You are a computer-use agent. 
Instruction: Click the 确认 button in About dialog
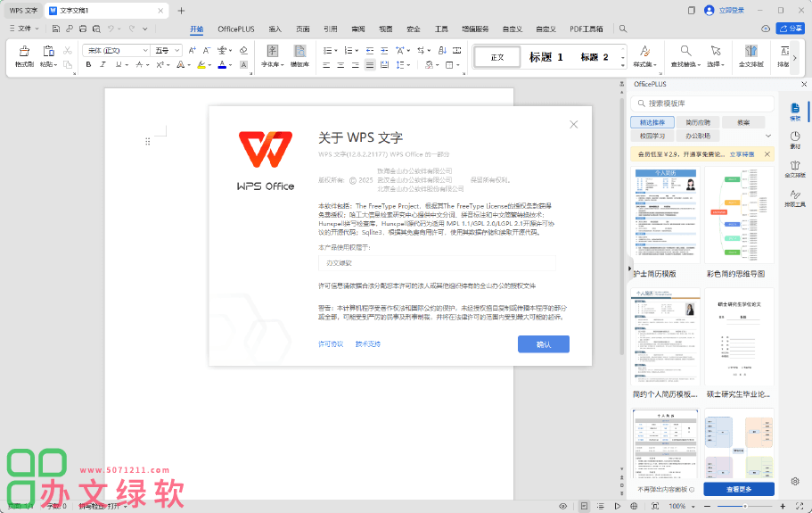pyautogui.click(x=543, y=344)
